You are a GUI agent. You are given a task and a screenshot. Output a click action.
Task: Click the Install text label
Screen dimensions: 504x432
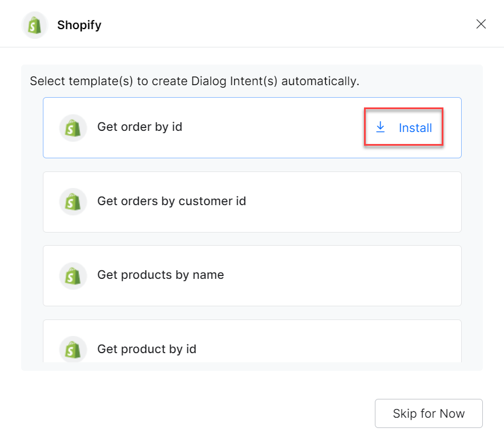click(415, 128)
